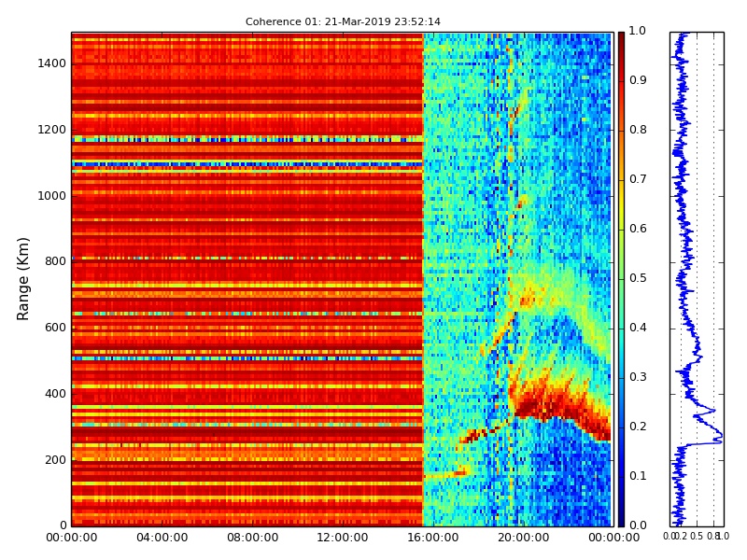Click the 200 range tick label
This screenshot has width=747, height=560.
[x=55, y=460]
